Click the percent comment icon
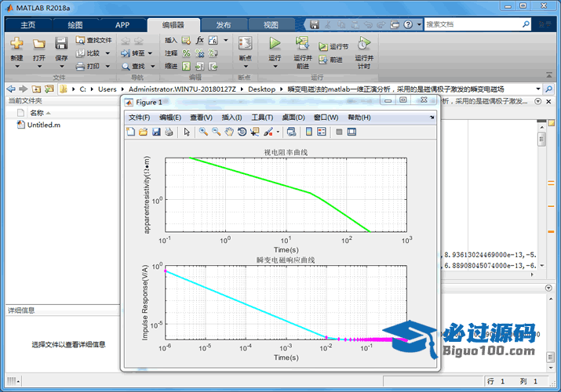The height and width of the screenshot is (392, 561). (186, 53)
